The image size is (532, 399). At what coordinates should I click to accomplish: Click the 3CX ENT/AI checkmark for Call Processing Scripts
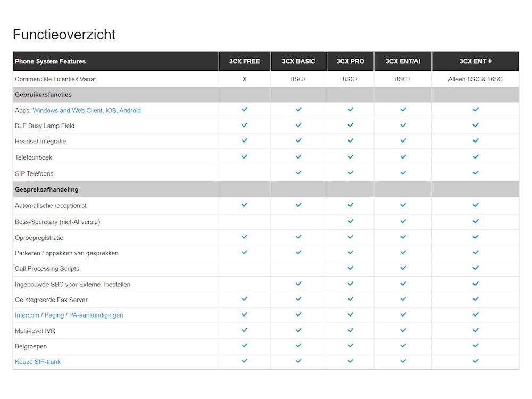[403, 268]
